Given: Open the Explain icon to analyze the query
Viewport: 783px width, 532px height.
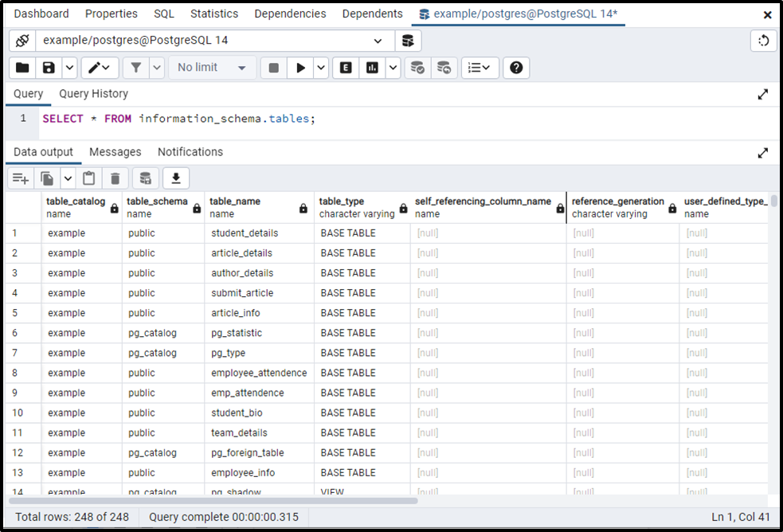Looking at the screenshot, I should [345, 68].
